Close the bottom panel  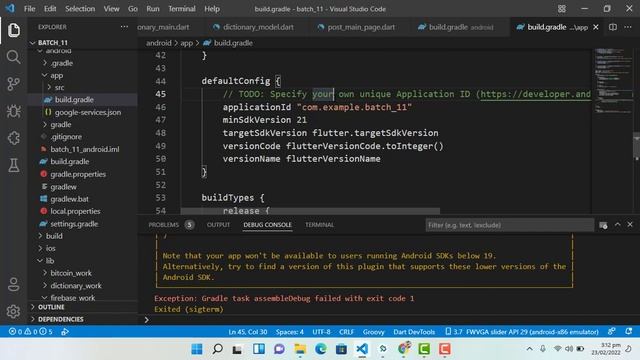630,224
